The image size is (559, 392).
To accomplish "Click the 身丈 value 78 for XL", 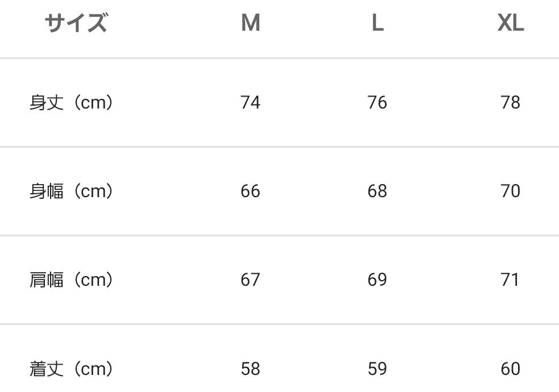I will (x=510, y=103).
